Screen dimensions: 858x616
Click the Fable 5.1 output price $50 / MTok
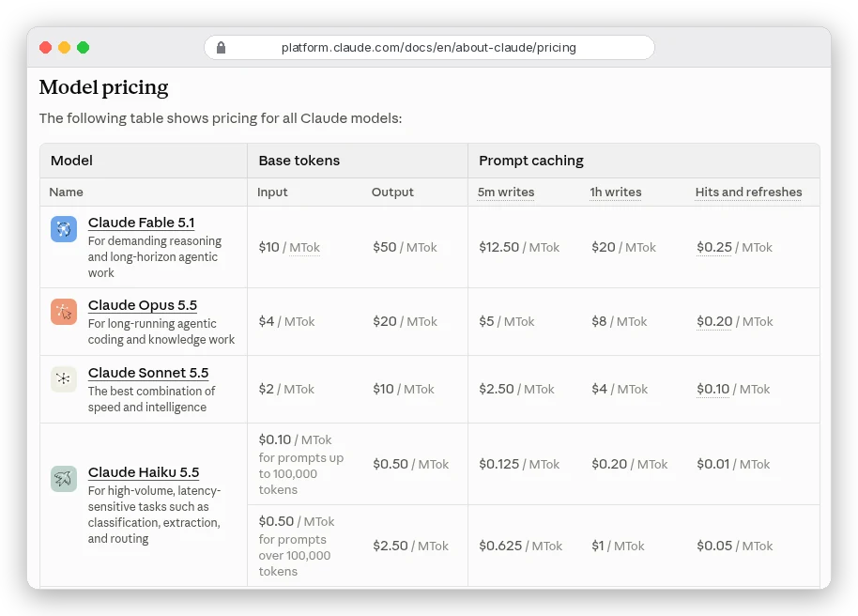pos(405,248)
